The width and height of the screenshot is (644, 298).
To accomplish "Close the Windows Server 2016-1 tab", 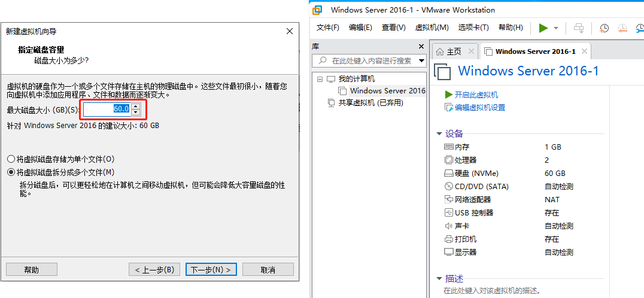I will click(x=584, y=51).
